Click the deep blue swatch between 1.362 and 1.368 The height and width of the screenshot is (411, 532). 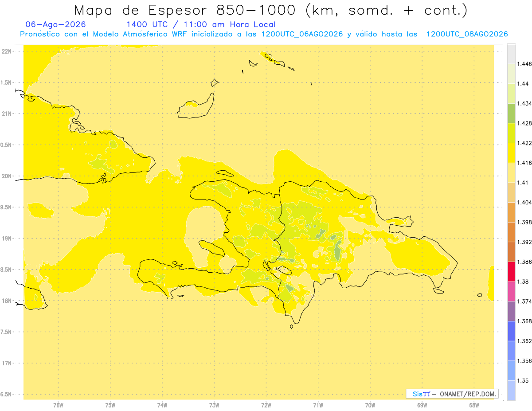pyautogui.click(x=511, y=331)
